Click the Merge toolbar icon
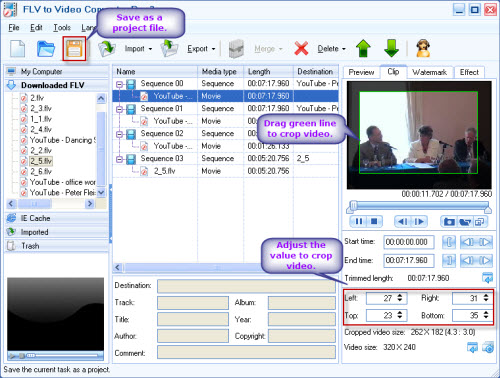 (236, 49)
